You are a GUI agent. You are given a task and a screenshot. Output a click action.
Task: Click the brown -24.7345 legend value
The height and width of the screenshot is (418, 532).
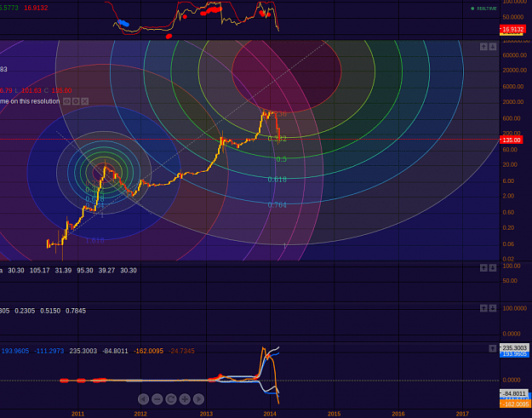pyautogui.click(x=181, y=351)
